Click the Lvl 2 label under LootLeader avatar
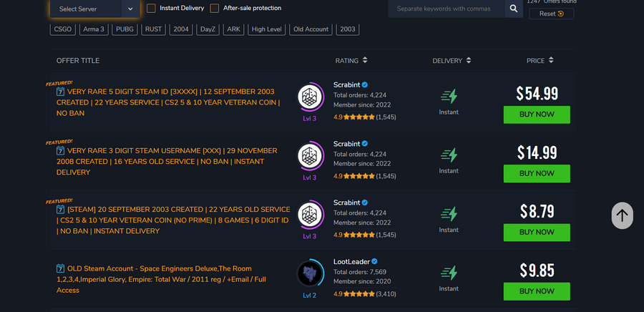644x312 pixels. (x=310, y=295)
